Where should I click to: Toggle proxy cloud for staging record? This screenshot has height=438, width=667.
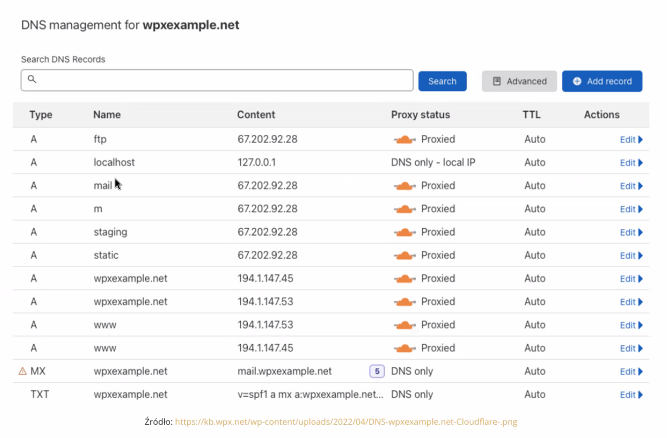405,232
